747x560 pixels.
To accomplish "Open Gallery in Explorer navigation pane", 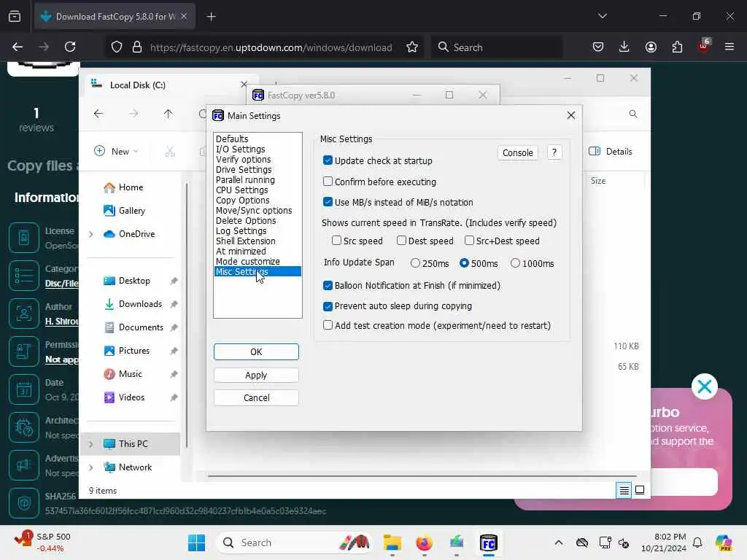I will pyautogui.click(x=124, y=211).
